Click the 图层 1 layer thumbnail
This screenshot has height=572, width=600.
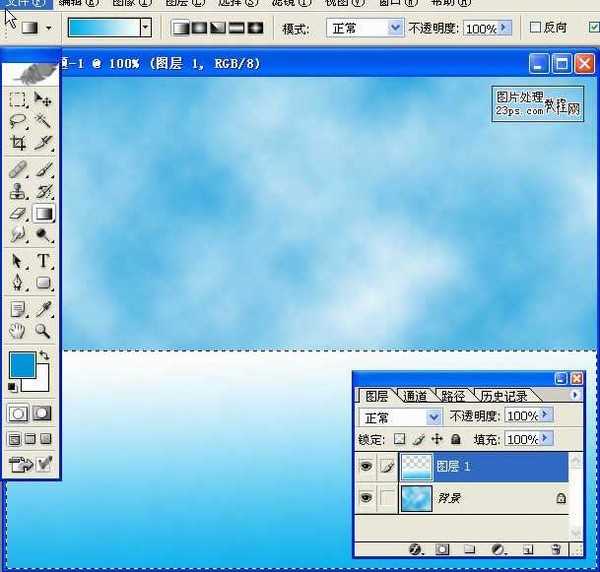(x=416, y=466)
